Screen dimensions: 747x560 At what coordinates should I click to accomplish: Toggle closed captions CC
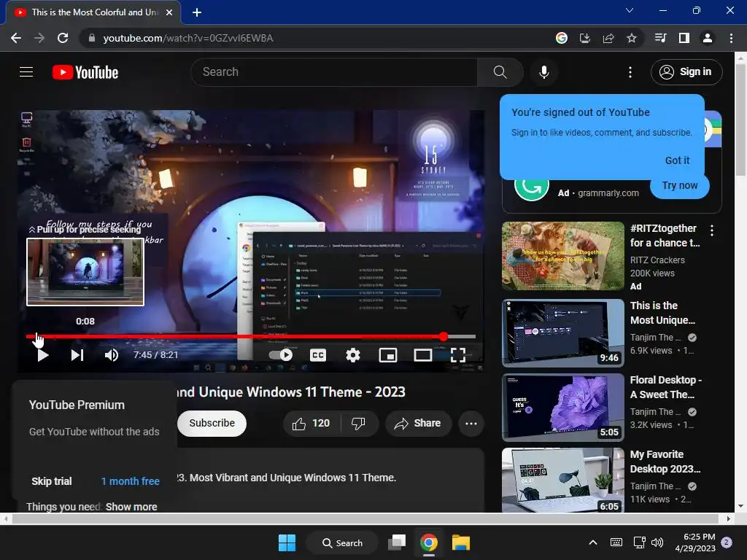tap(318, 355)
